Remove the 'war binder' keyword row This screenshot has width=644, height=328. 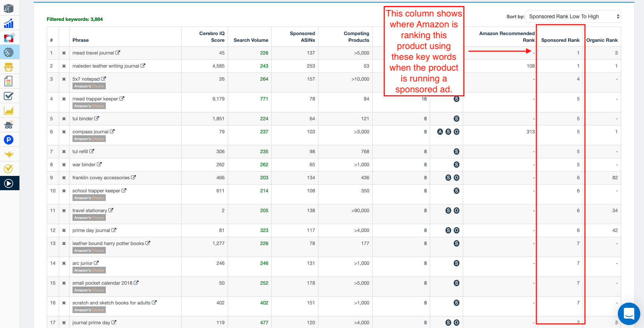64,165
